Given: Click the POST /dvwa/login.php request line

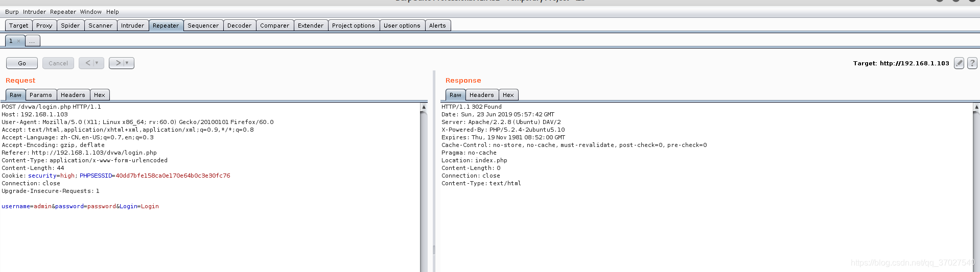Looking at the screenshot, I should click(x=51, y=107).
